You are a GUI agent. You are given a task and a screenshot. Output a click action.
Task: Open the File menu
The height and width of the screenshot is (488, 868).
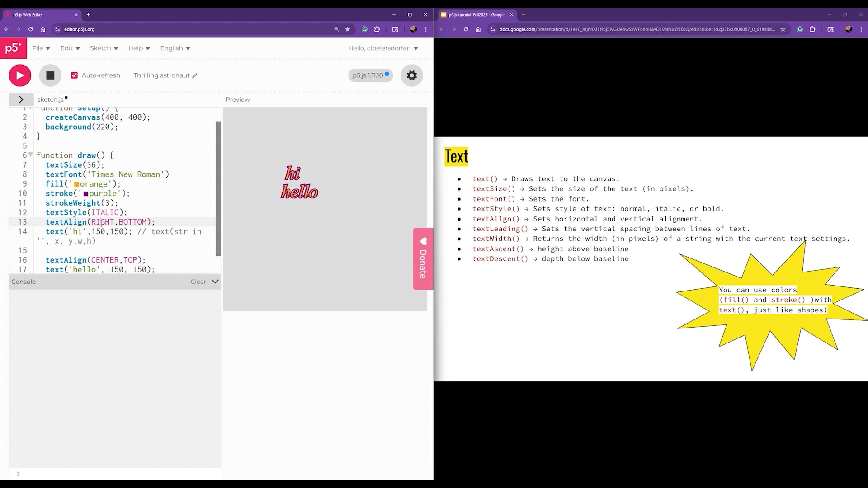[41, 48]
